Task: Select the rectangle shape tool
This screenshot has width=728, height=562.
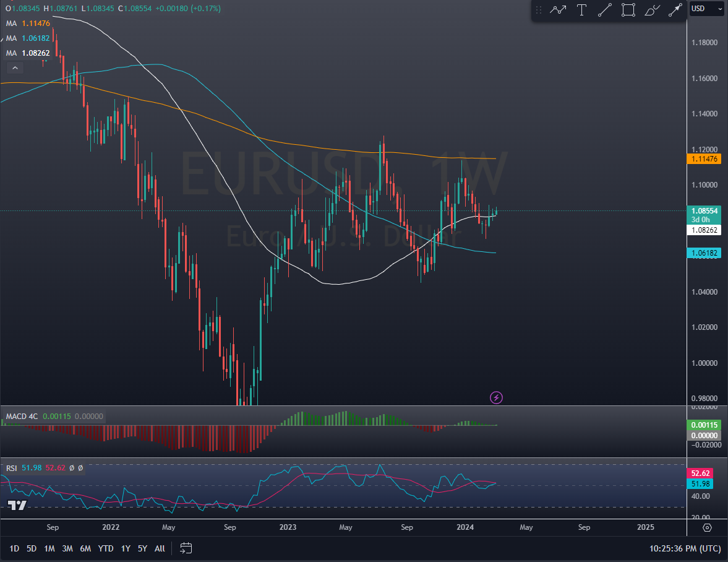Action: (x=628, y=10)
